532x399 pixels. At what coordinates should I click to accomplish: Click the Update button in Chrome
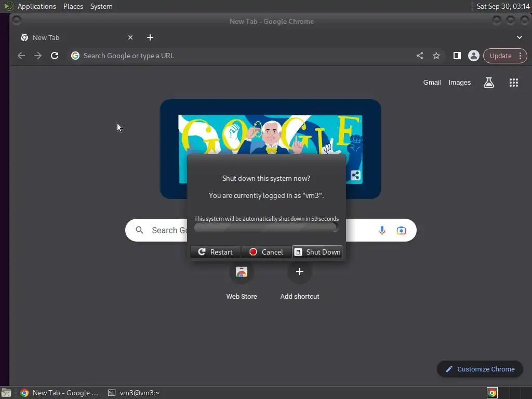tap(500, 56)
